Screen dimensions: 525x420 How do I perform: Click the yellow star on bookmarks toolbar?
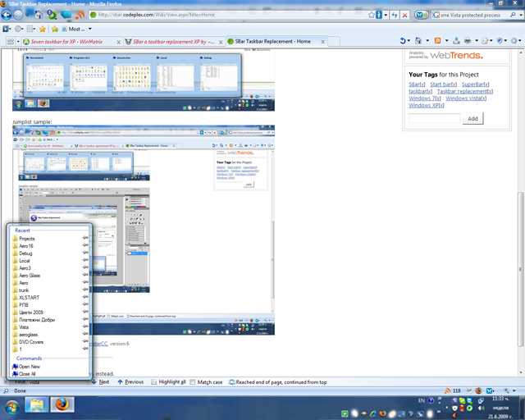[42, 30]
